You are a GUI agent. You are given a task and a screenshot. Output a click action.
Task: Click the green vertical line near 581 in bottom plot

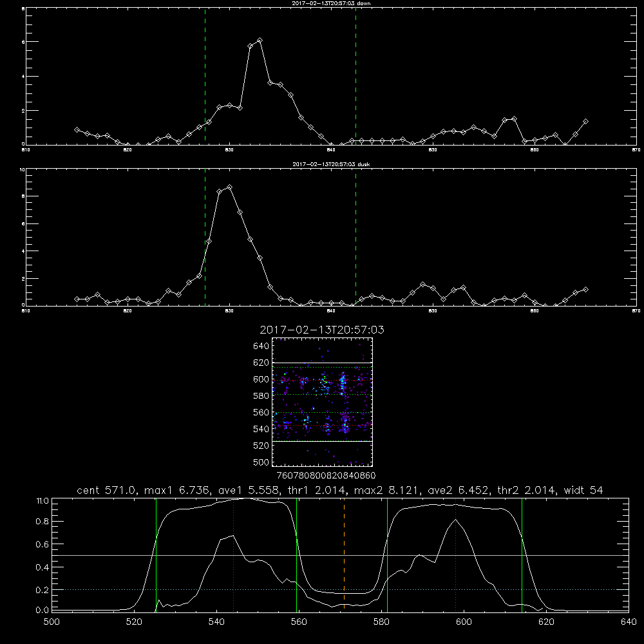point(387,555)
